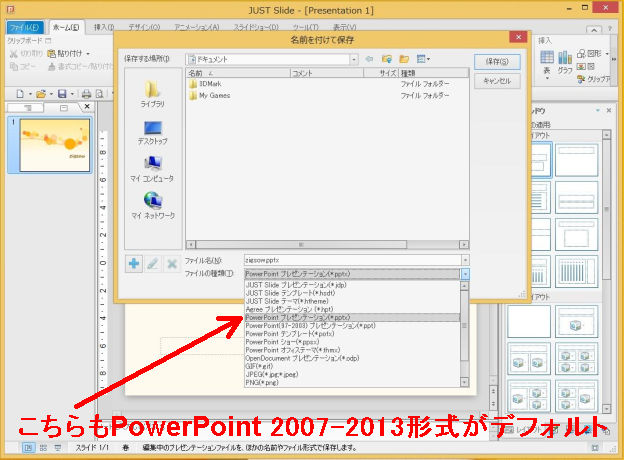Select ライブラリ in the places sidebar
This screenshot has width=624, height=460.
click(152, 94)
